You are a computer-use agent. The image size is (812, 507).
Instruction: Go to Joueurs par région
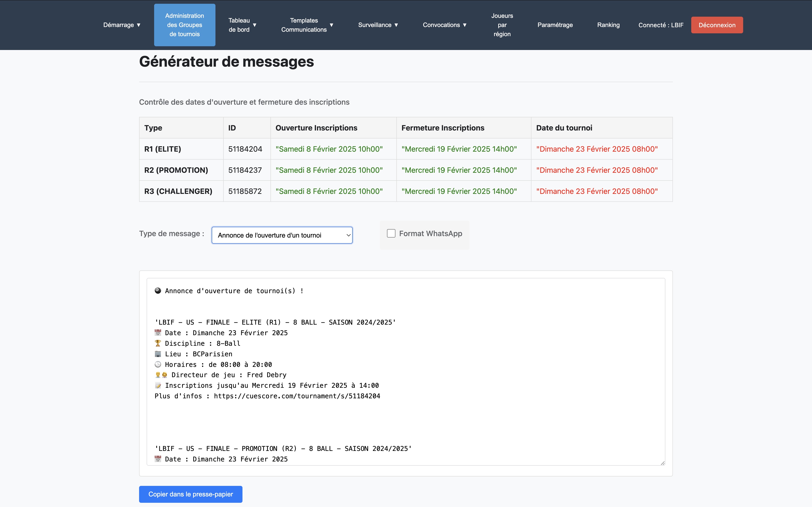[502, 25]
